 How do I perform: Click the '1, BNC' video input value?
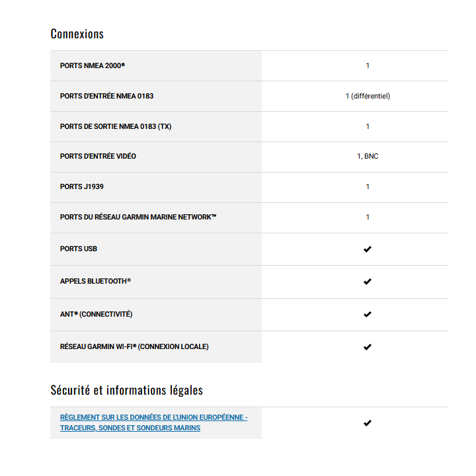368,157
